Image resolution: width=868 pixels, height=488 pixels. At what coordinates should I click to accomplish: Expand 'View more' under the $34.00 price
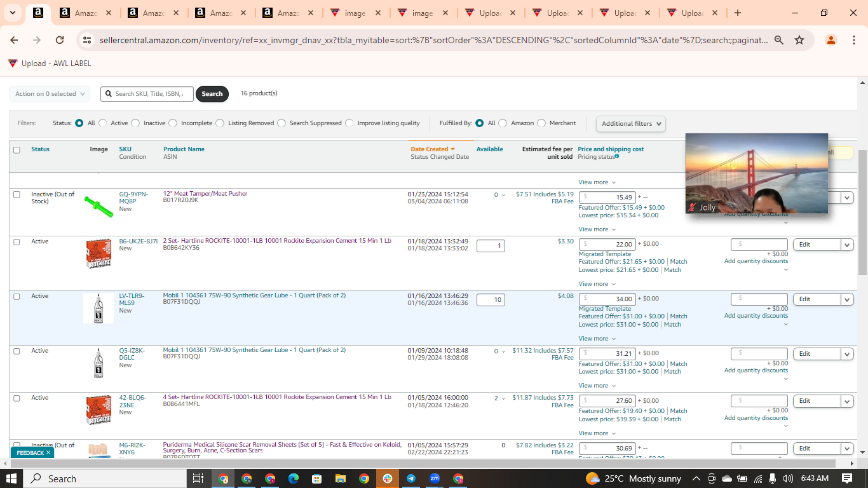(597, 339)
